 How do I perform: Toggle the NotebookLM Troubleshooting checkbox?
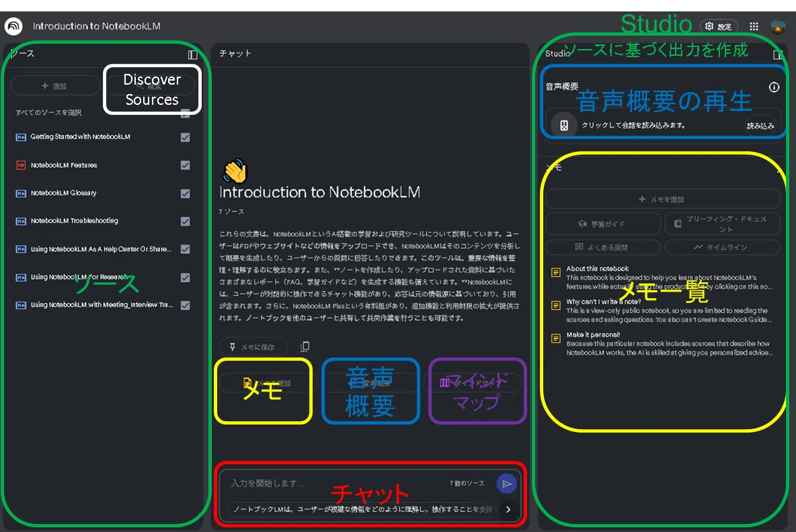tap(186, 221)
